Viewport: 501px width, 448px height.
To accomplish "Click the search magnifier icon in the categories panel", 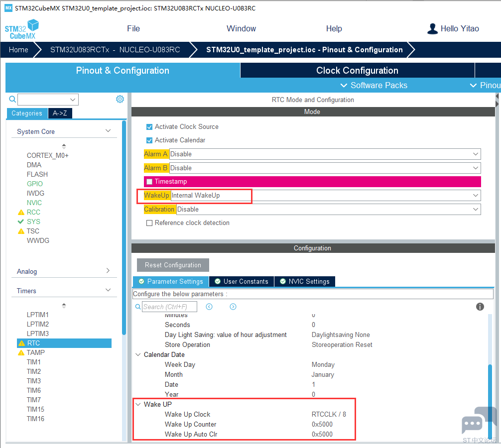I will pos(12,100).
